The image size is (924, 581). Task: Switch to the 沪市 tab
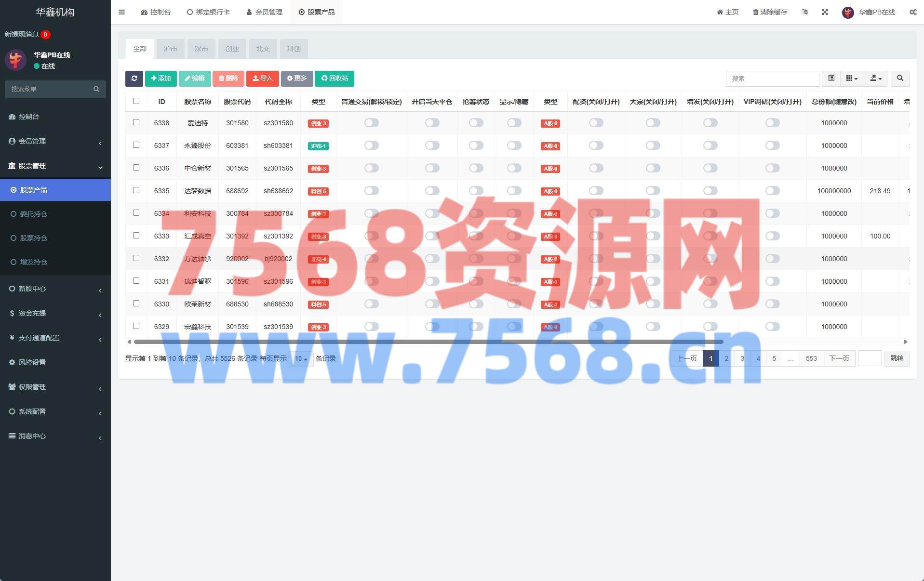(170, 49)
